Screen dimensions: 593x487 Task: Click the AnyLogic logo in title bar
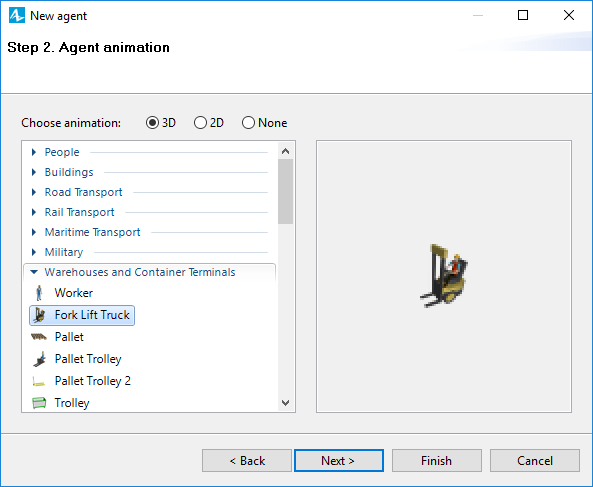tap(17, 16)
